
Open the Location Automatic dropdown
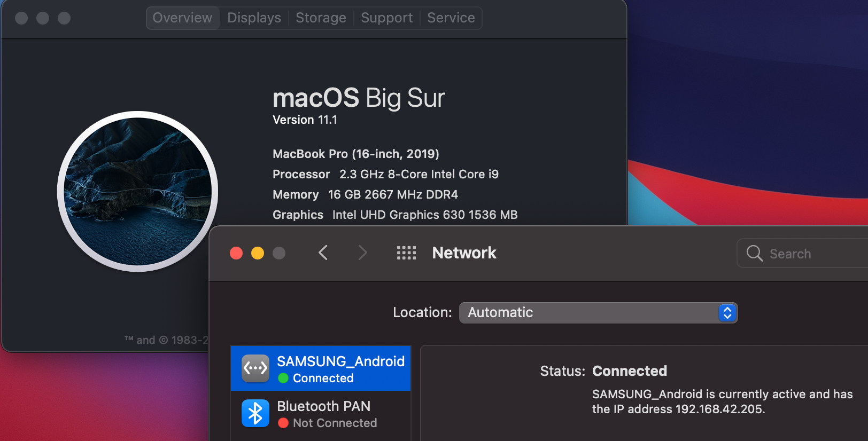coord(598,313)
